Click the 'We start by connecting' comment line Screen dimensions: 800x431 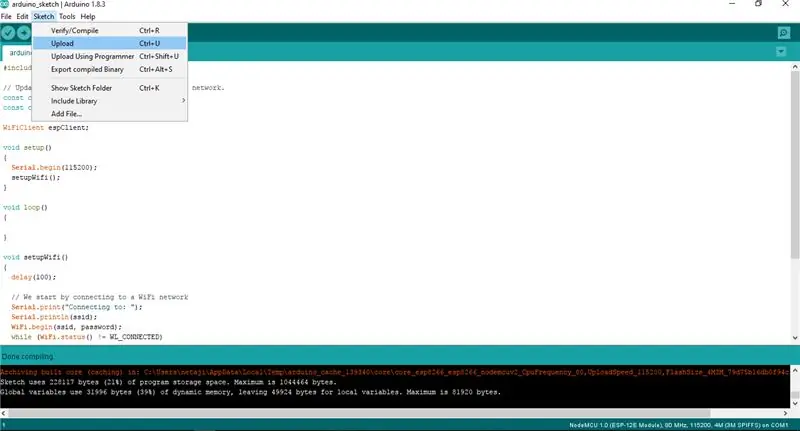tap(99, 297)
